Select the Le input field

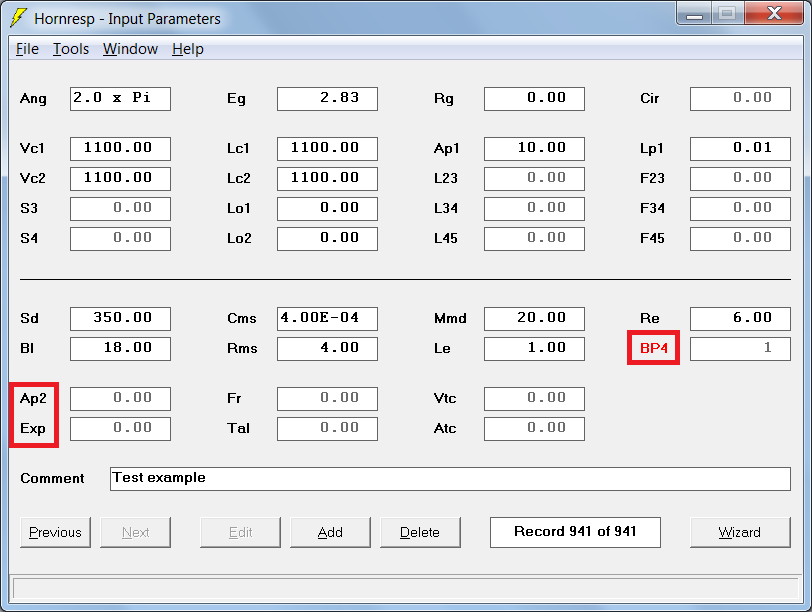click(534, 349)
